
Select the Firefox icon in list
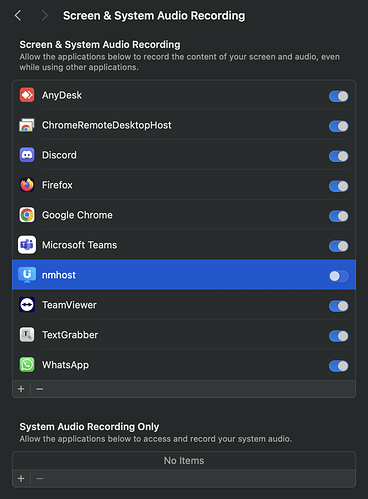pos(27,185)
